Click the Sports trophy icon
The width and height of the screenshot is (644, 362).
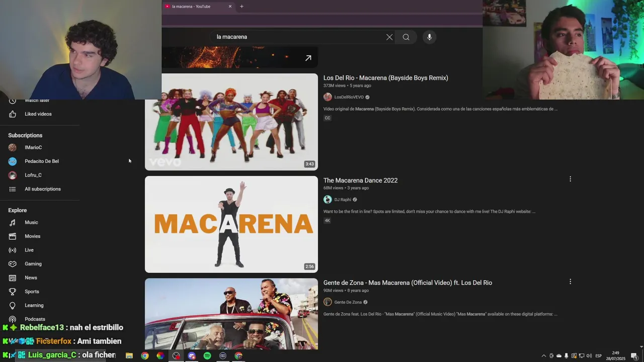[x=13, y=292]
